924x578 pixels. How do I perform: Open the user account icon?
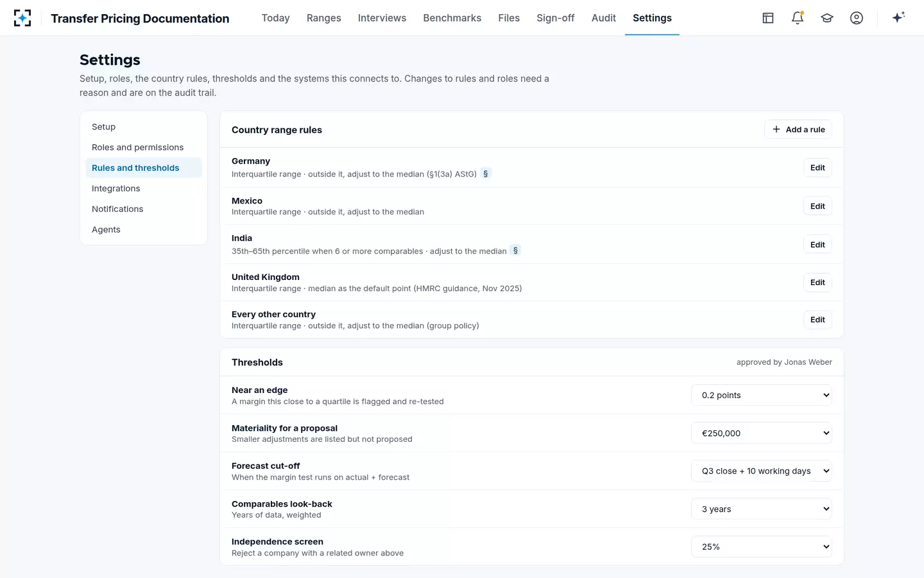(x=857, y=18)
